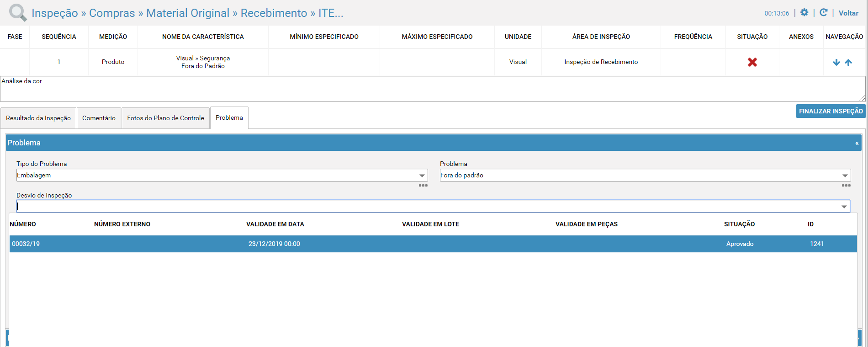Click the VALIDADE EM PEÇAS column header
The width and height of the screenshot is (868, 347).
click(x=586, y=224)
